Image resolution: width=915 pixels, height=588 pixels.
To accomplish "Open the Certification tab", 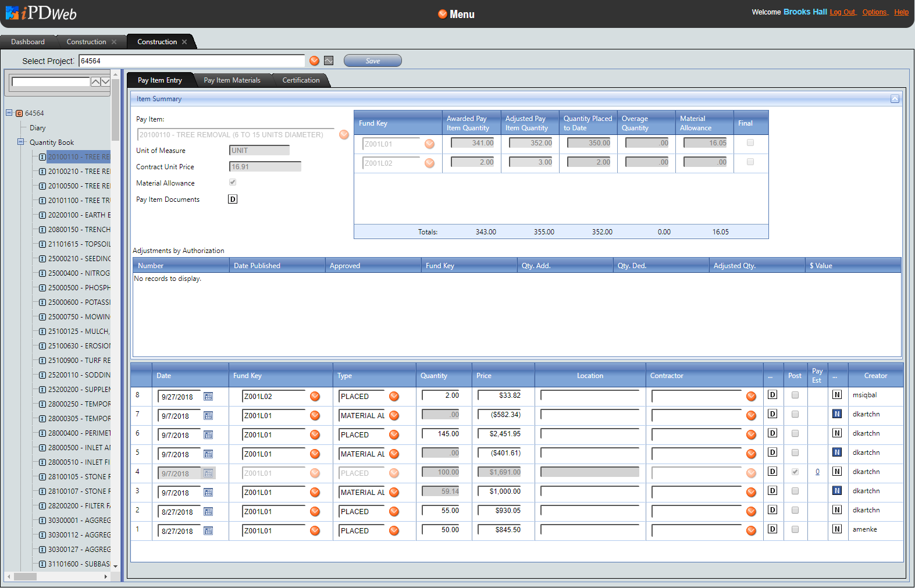I will pos(301,80).
